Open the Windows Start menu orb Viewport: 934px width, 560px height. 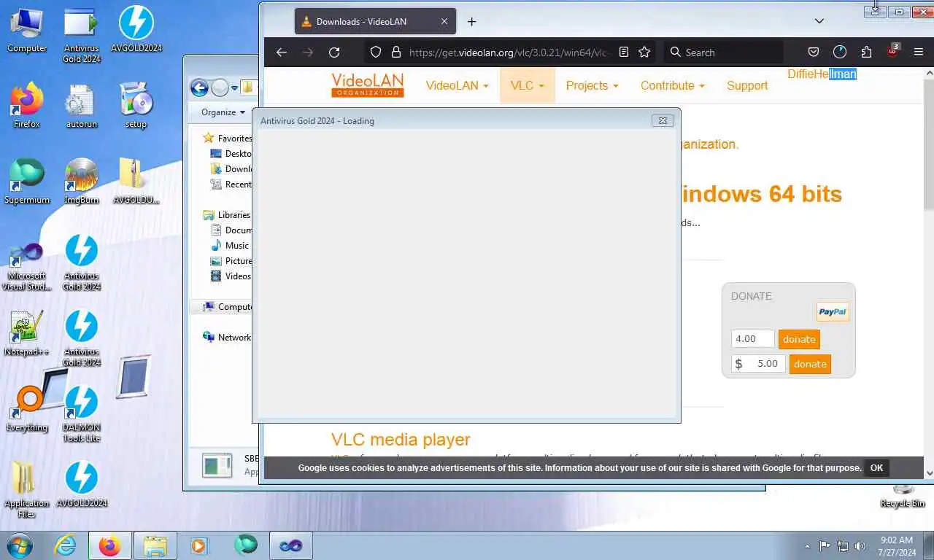click(20, 545)
